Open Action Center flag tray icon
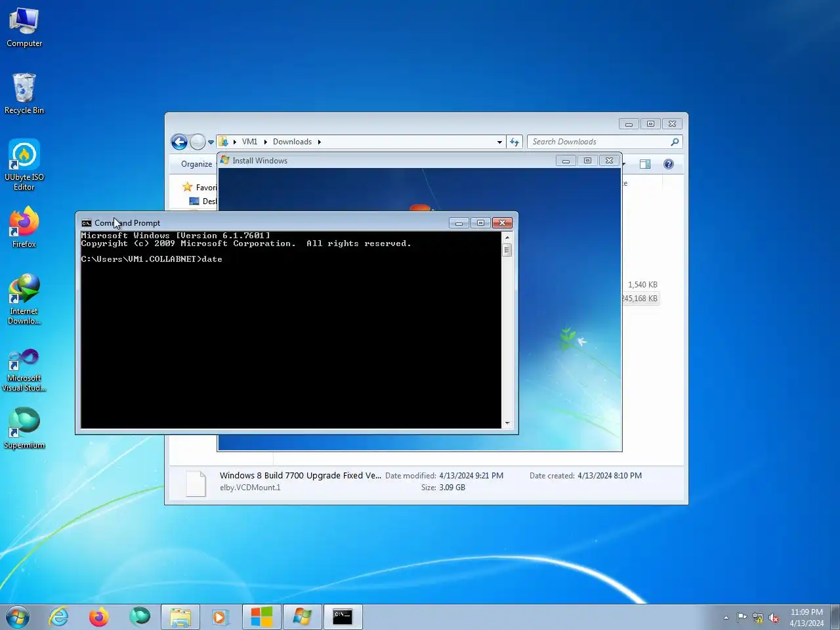The image size is (840, 630). tap(742, 618)
